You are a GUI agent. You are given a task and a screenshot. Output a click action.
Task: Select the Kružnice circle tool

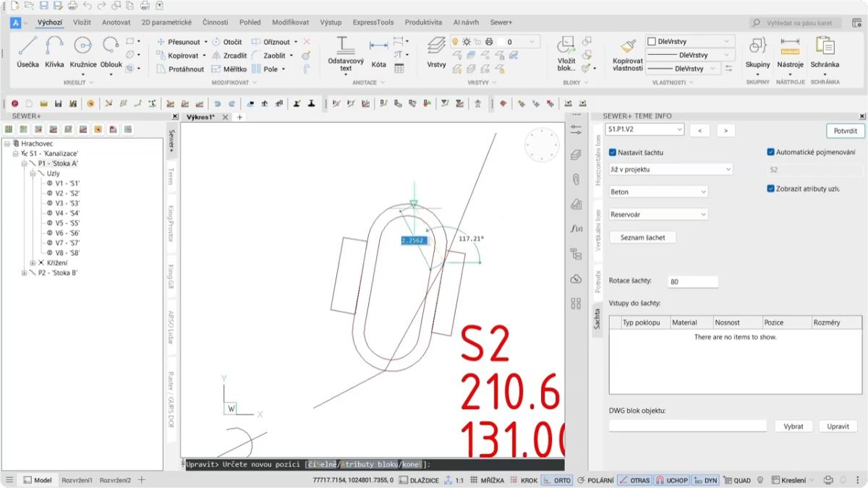click(82, 52)
